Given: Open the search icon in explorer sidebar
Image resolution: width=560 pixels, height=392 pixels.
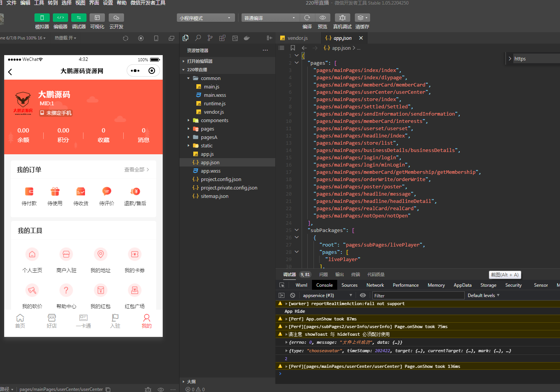Looking at the screenshot, I should pyautogui.click(x=198, y=38).
